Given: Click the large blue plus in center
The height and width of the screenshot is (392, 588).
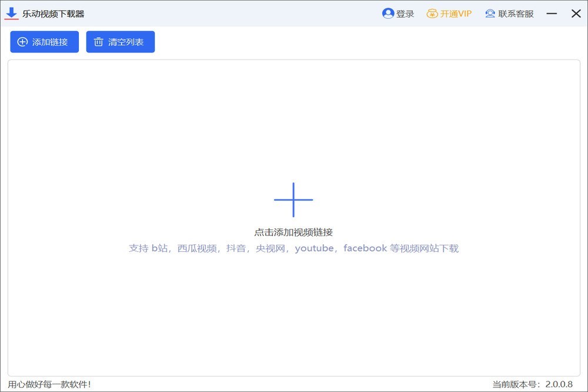Looking at the screenshot, I should 293,200.
